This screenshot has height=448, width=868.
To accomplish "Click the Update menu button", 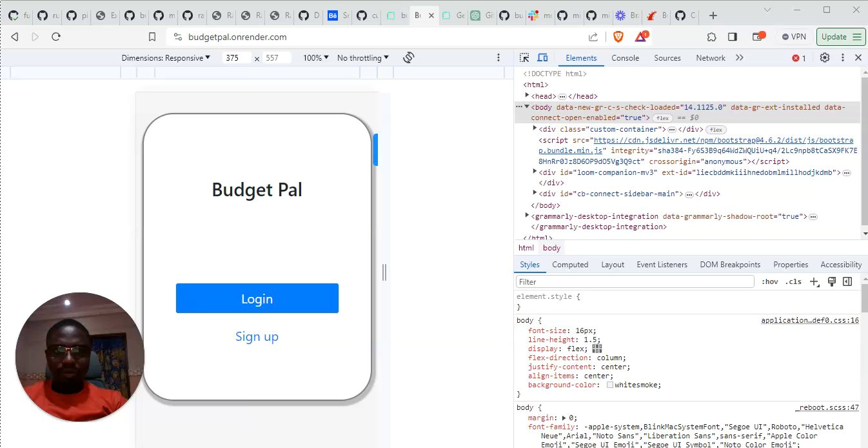I will click(x=841, y=37).
